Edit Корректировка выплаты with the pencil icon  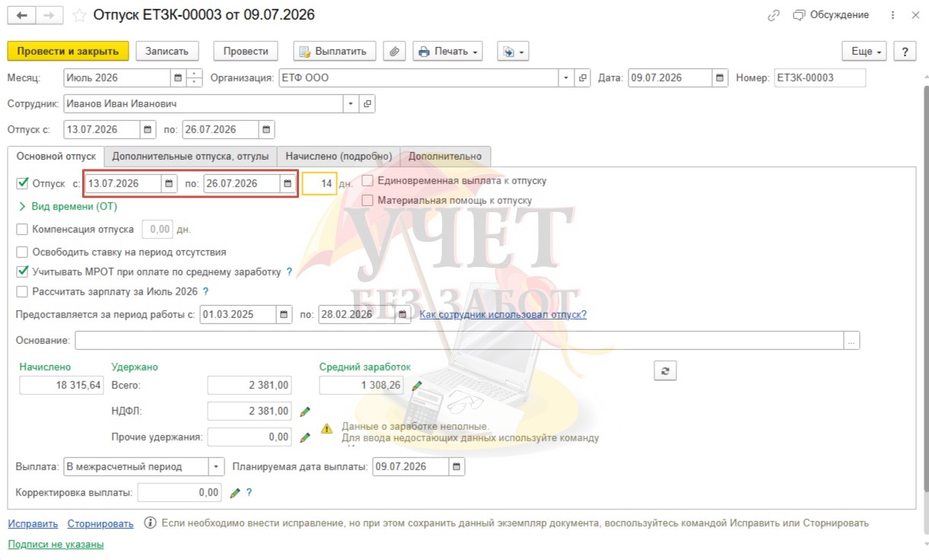(235, 493)
